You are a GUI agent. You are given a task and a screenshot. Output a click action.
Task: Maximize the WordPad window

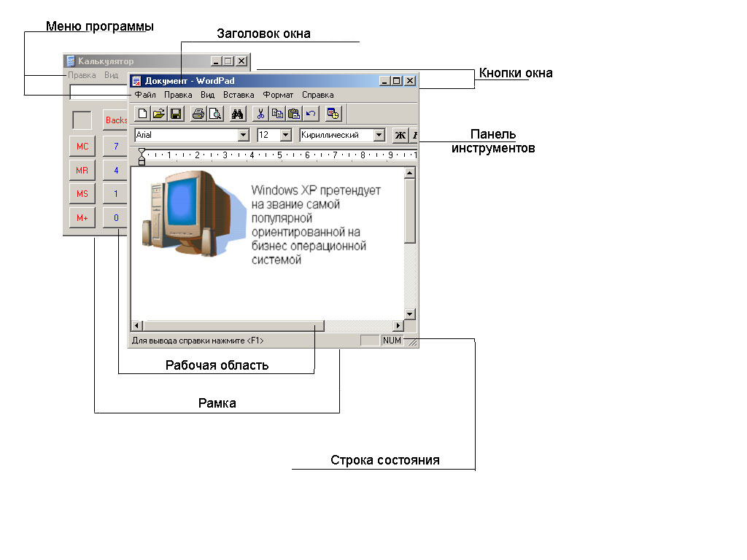coord(396,81)
